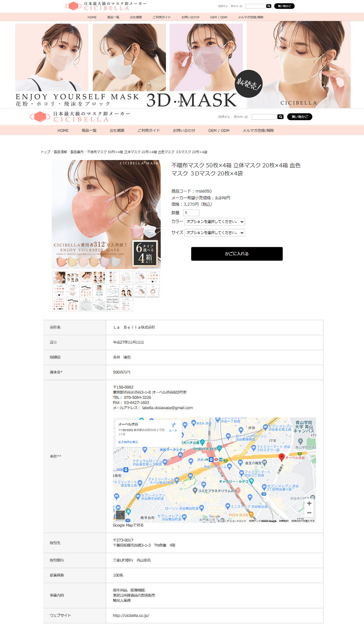Click the search magnifier icon in second header
This screenshot has height=637, width=364.
tap(280, 117)
